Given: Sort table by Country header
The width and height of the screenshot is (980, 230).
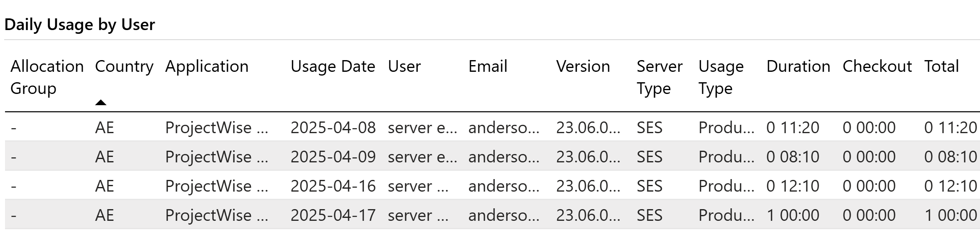Looking at the screenshot, I should pos(124,67).
